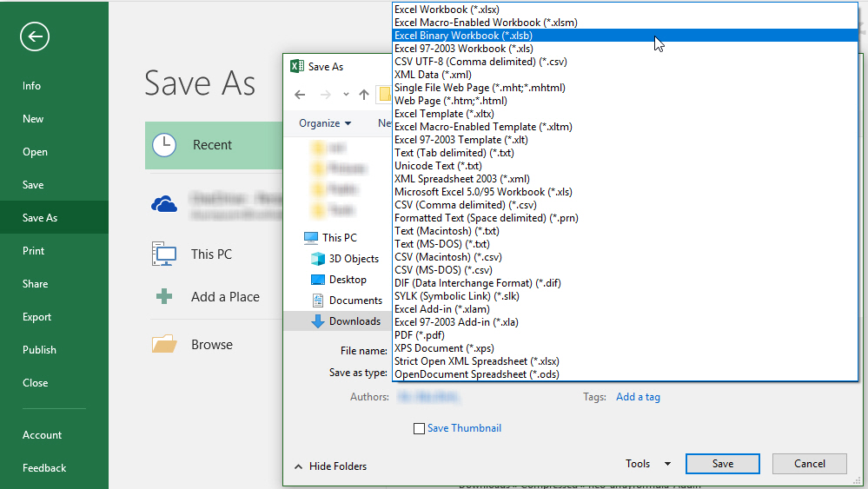Open the Share backstage tab
The width and height of the screenshot is (868, 489).
pyautogui.click(x=54, y=284)
